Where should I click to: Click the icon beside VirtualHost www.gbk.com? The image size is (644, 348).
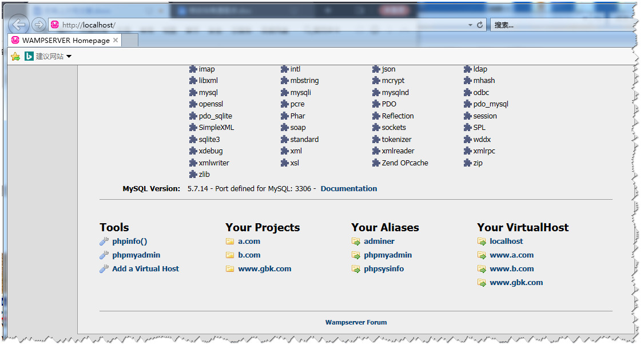tap(482, 283)
